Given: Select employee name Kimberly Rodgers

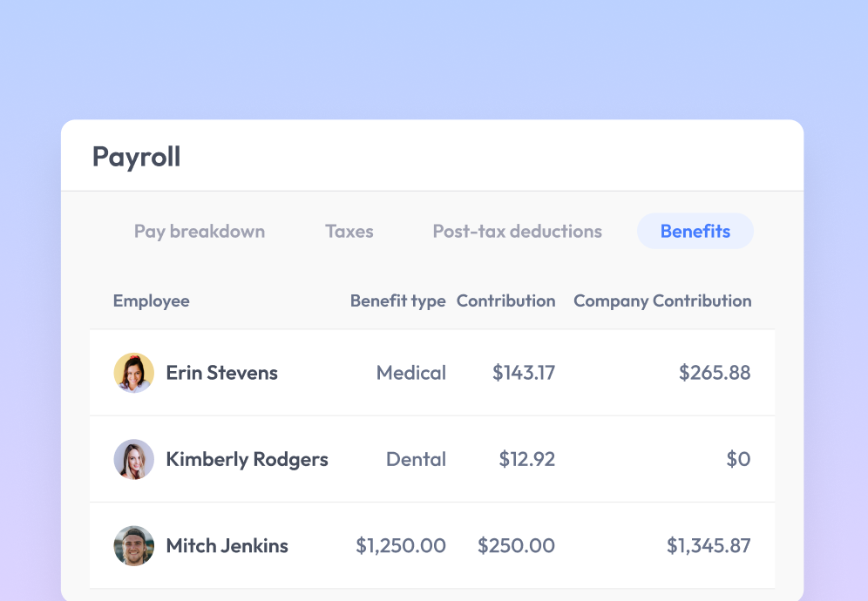Looking at the screenshot, I should pyautogui.click(x=247, y=459).
